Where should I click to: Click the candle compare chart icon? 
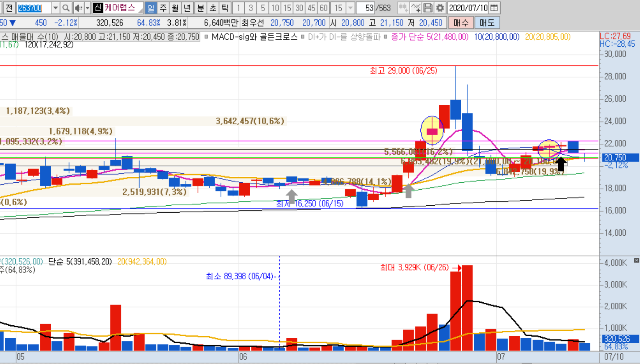pos(403,8)
